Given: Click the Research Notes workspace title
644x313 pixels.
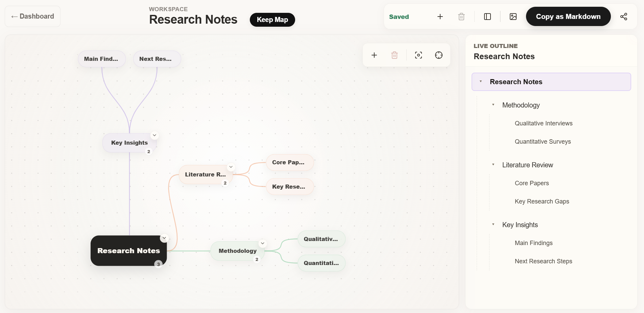Looking at the screenshot, I should click(x=193, y=20).
